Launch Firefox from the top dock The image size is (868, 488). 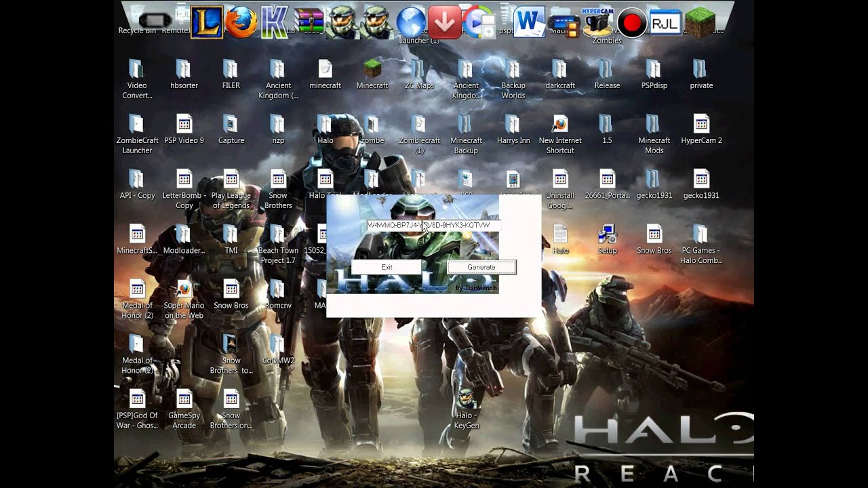[241, 22]
